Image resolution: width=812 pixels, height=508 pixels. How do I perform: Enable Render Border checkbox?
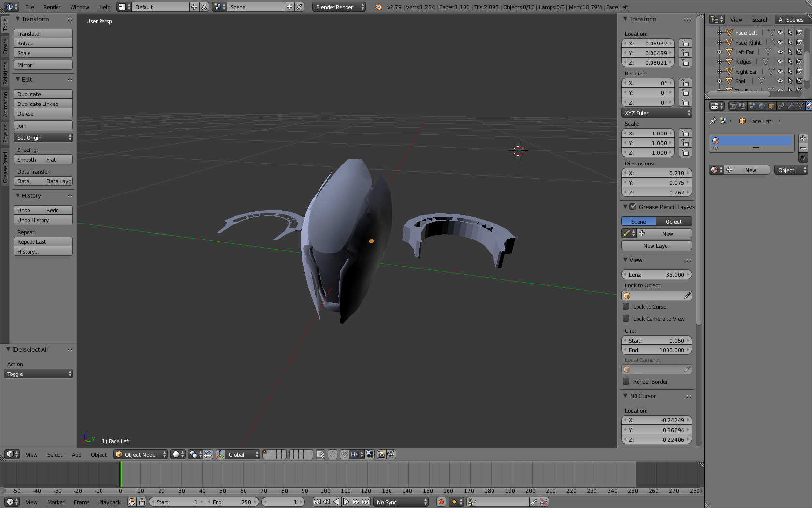click(626, 381)
